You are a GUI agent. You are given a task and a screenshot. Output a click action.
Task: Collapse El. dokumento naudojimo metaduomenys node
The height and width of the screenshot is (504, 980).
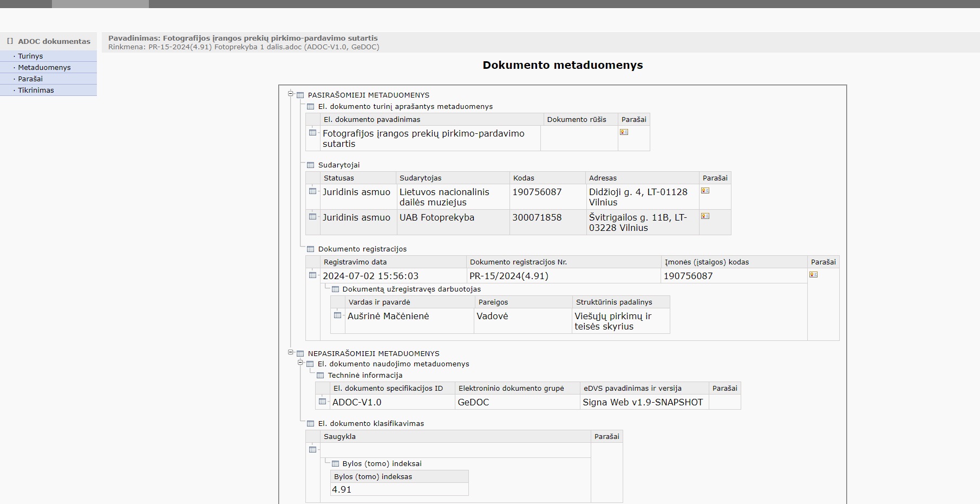(x=300, y=363)
